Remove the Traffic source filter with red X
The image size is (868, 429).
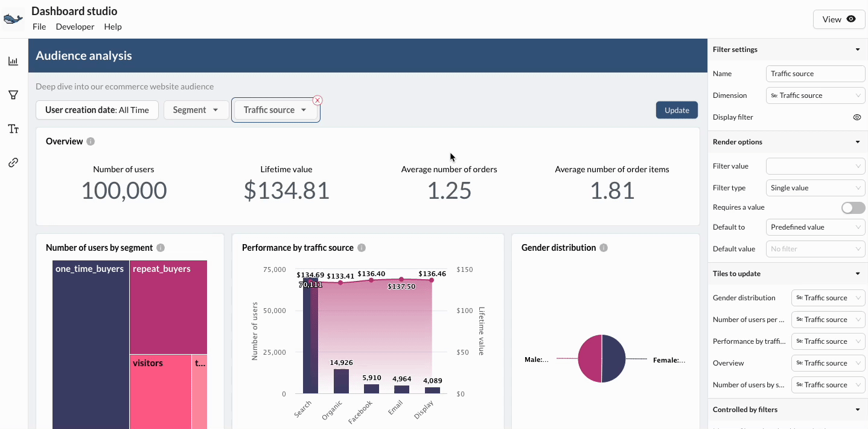point(318,100)
